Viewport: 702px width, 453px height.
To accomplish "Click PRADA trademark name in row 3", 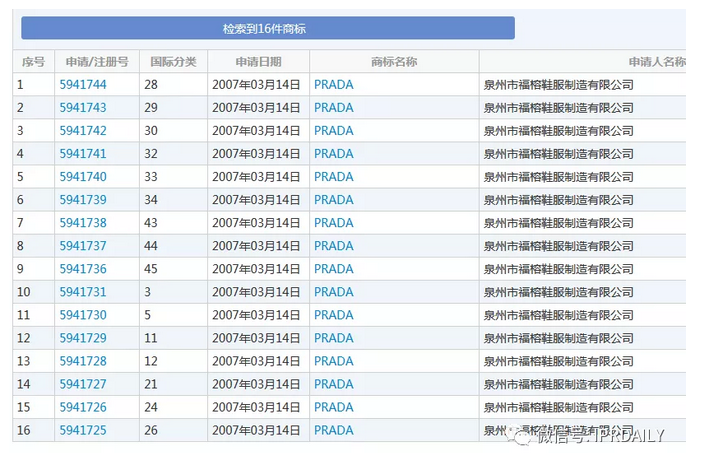I will (x=334, y=131).
